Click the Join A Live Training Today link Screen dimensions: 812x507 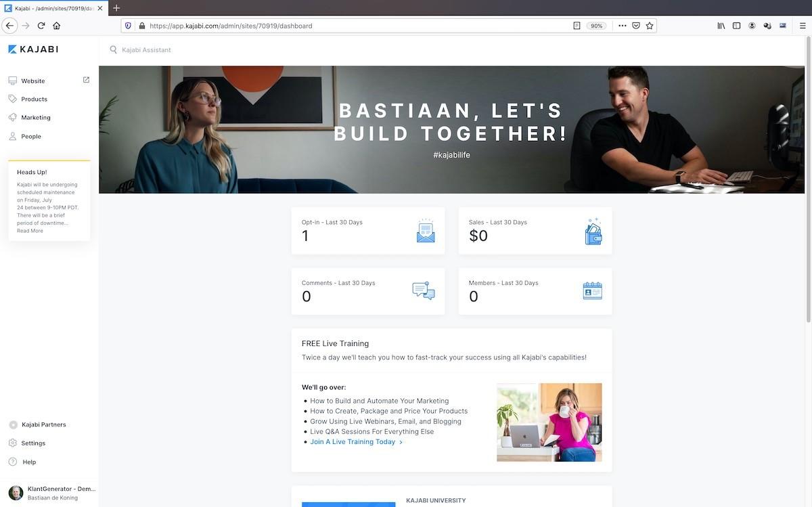357,442
